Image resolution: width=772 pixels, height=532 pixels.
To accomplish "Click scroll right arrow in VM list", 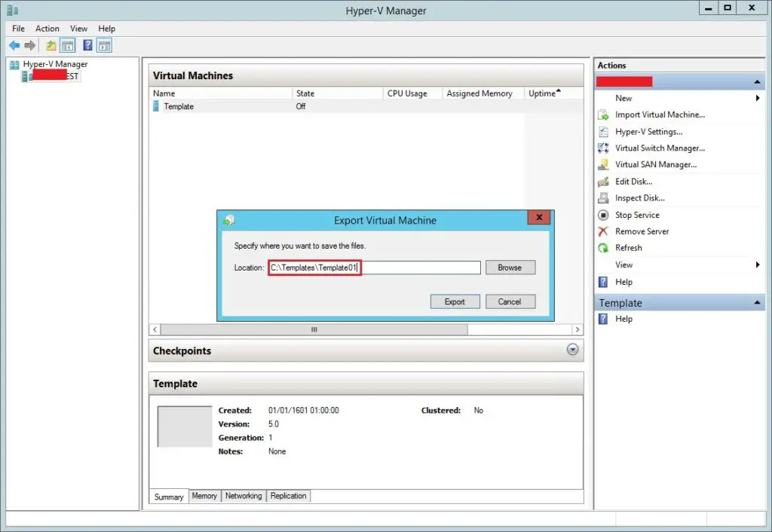I will click(577, 329).
